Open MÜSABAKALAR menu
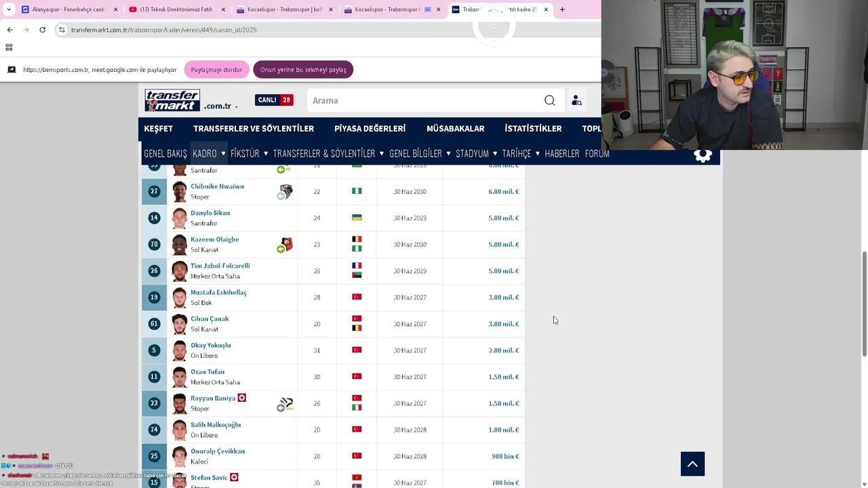The width and height of the screenshot is (868, 488). (x=455, y=128)
